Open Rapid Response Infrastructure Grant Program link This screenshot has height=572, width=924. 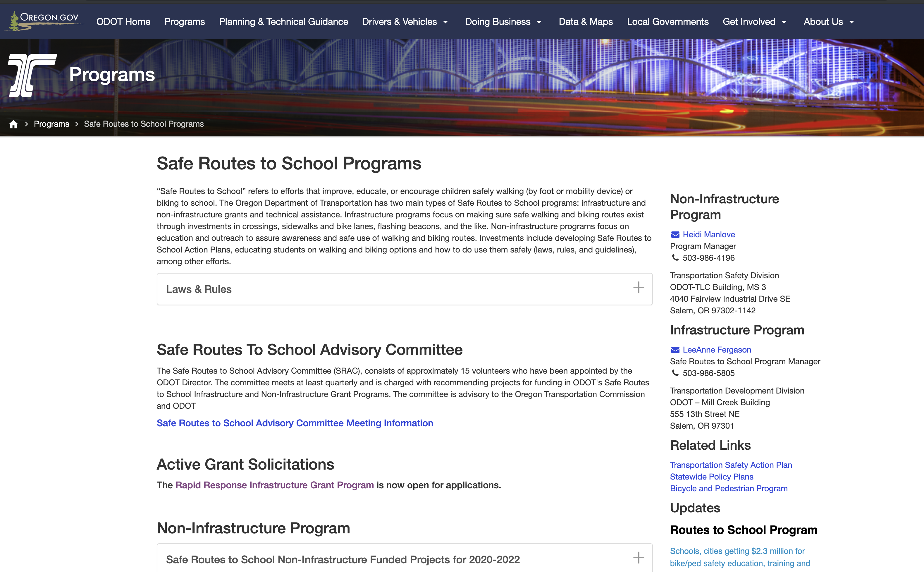click(275, 485)
